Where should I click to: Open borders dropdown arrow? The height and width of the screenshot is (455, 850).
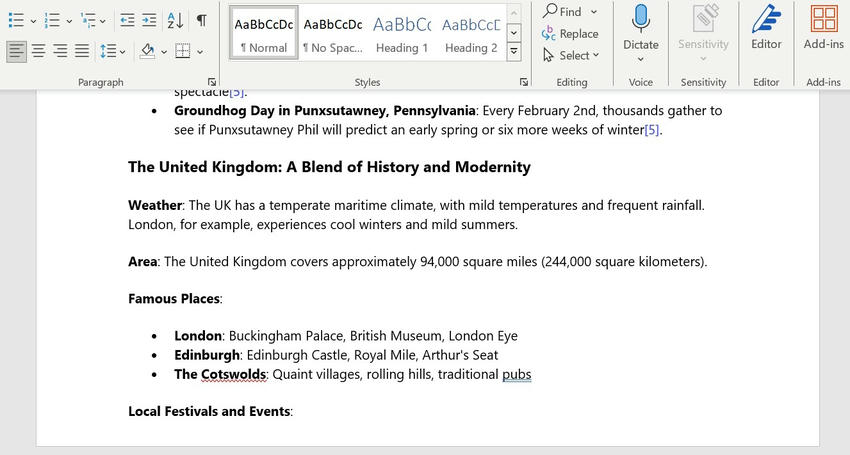coord(200,52)
